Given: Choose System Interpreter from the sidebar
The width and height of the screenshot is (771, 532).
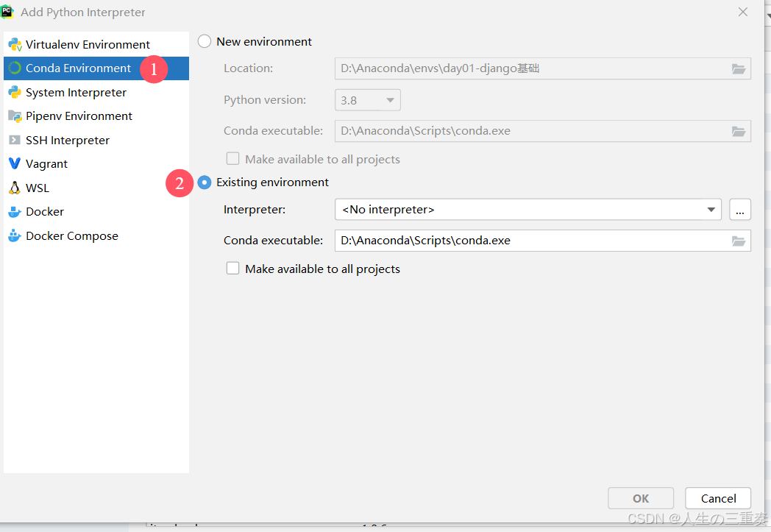Looking at the screenshot, I should 96,93.
